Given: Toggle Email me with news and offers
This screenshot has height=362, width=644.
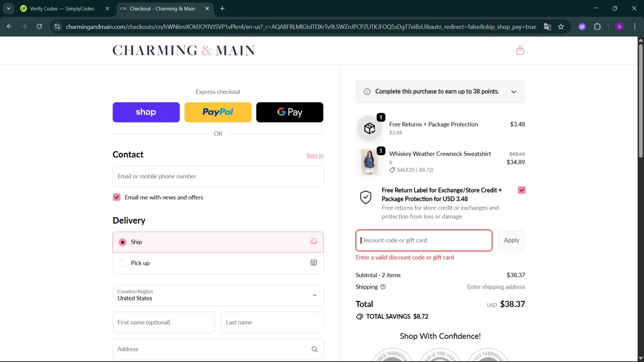Looking at the screenshot, I should coord(117,197).
